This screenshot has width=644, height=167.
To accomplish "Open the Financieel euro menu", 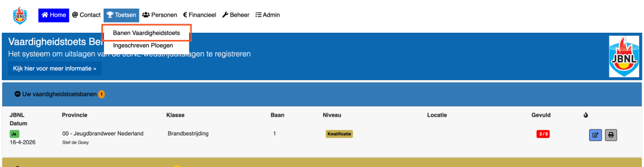I will tap(200, 15).
